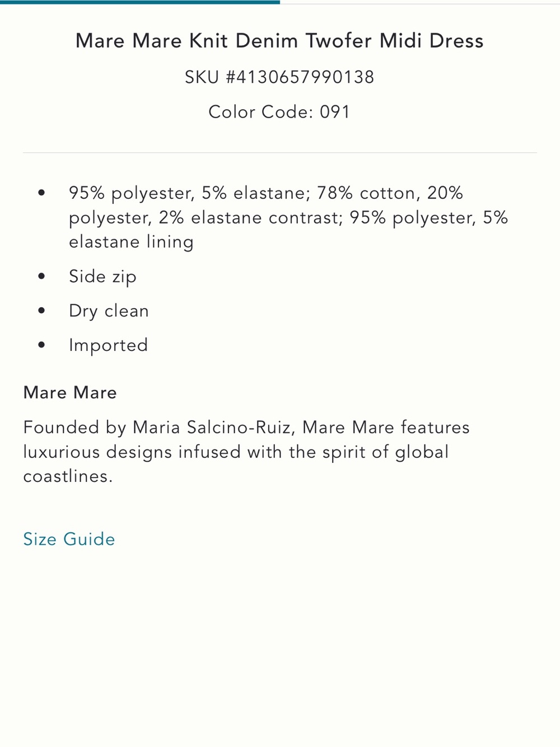Click the elastane lining text line
This screenshot has height=747, width=560.
(131, 242)
